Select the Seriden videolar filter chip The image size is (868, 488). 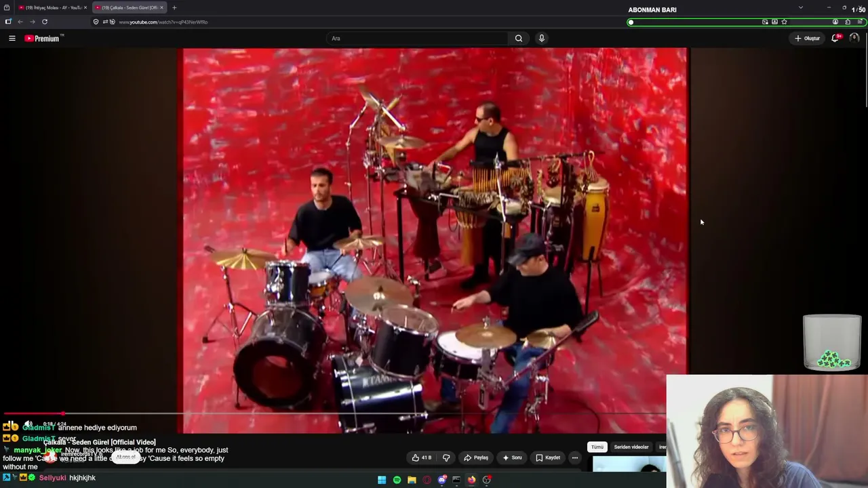(631, 447)
